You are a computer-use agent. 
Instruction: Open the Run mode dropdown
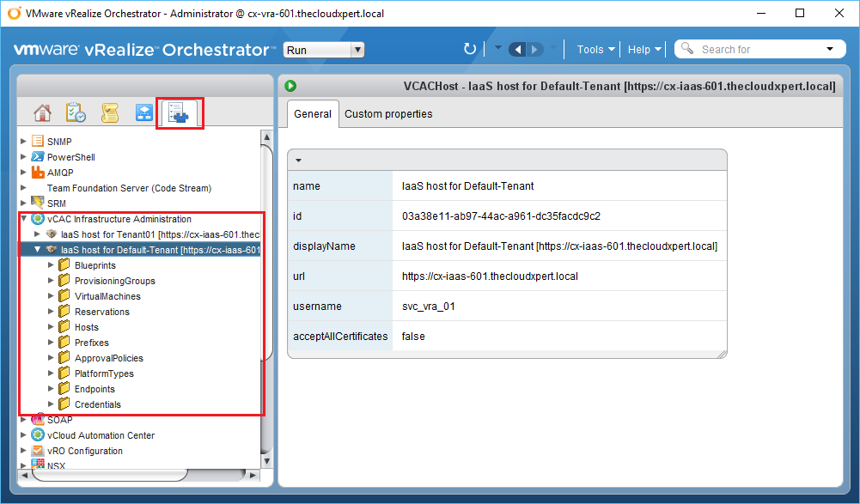coord(324,50)
